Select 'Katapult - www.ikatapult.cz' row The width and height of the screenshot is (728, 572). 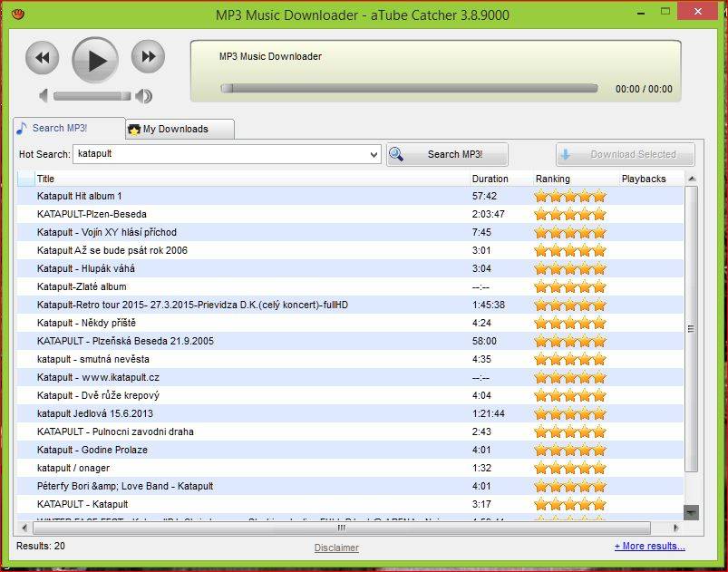[x=350, y=377]
